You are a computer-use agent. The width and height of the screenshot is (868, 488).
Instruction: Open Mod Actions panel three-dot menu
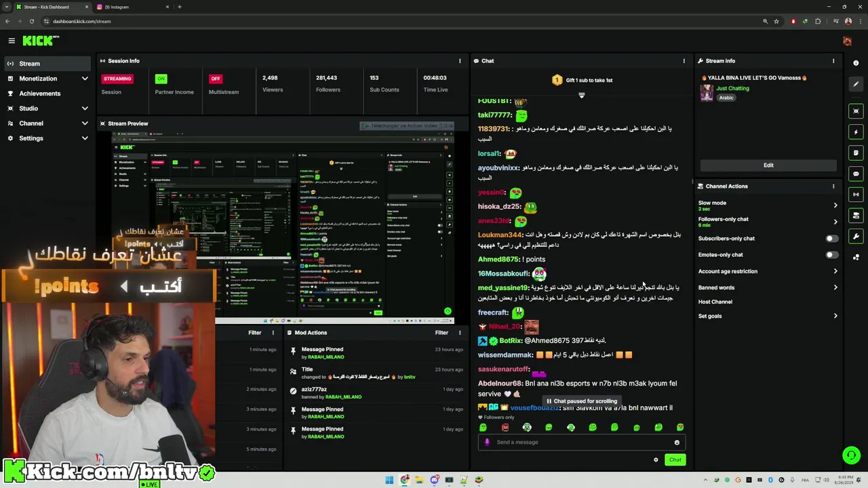point(460,333)
